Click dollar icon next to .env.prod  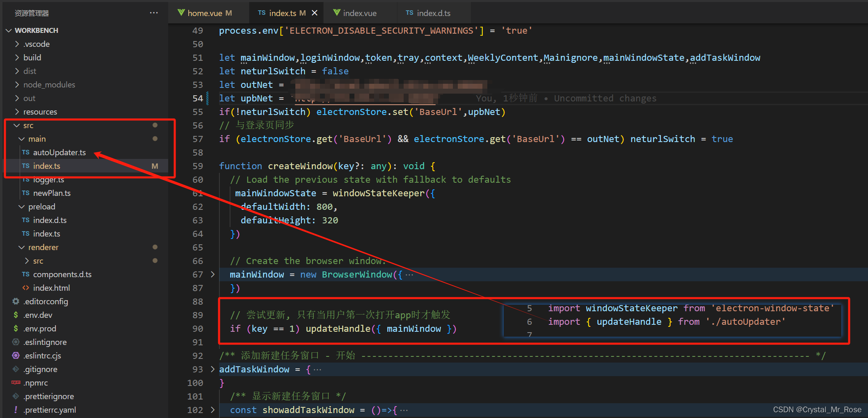[x=15, y=328]
